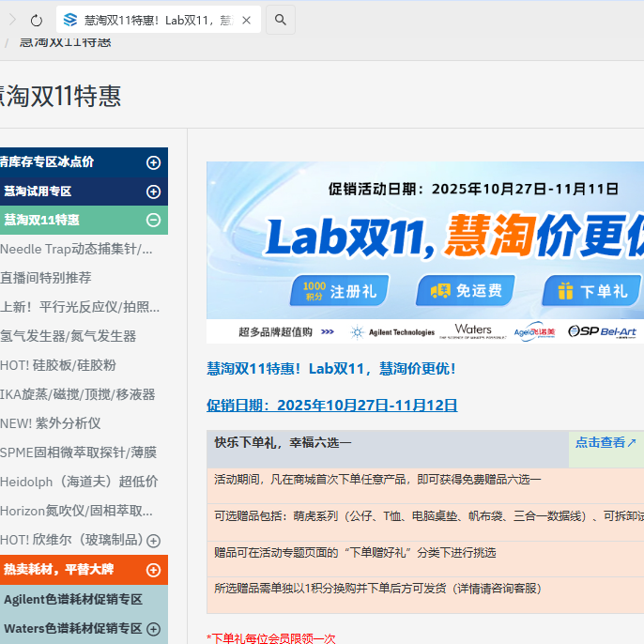Click the 促销日期 2025年10月27日-11月12日 link
This screenshot has width=644, height=644.
[x=331, y=406]
